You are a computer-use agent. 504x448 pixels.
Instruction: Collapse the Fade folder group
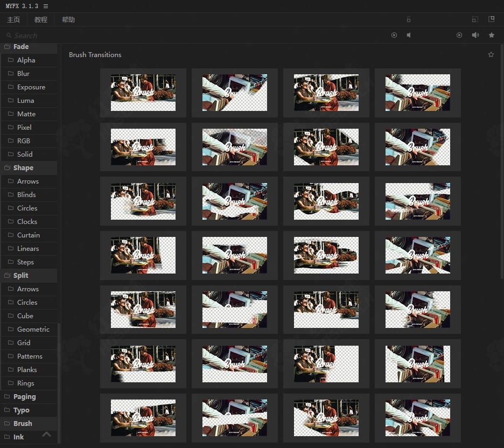point(21,47)
